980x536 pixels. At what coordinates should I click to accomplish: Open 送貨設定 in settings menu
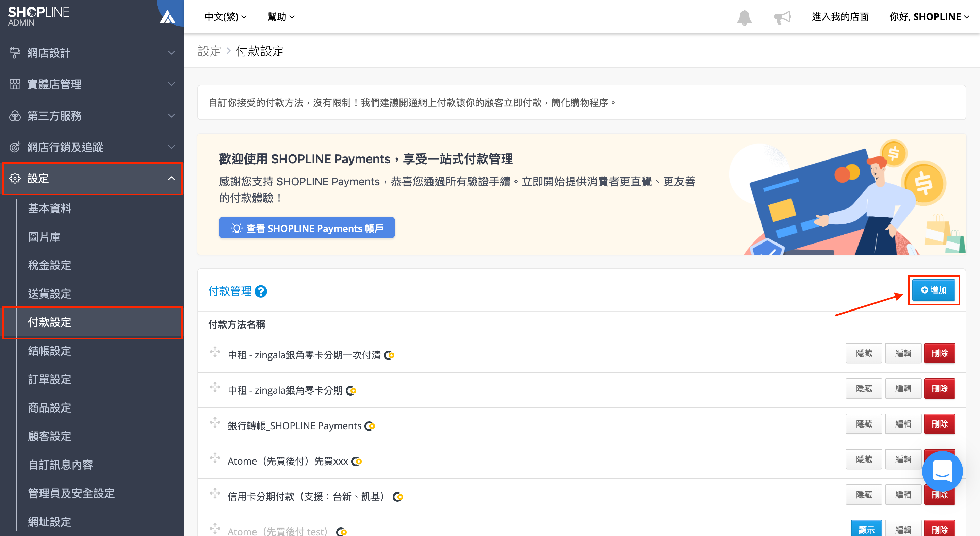point(50,294)
